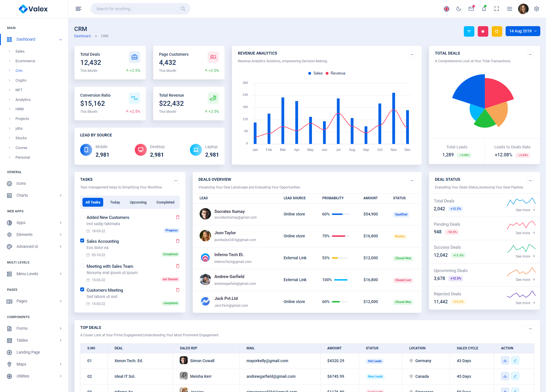
Task: Switch to the Upcoming tasks tab
Action: click(138, 202)
